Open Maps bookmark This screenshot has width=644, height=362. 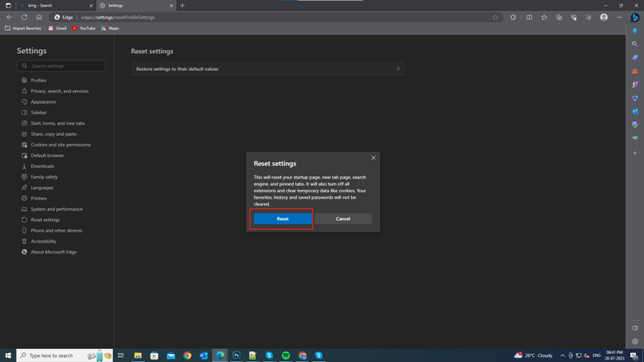tap(110, 28)
